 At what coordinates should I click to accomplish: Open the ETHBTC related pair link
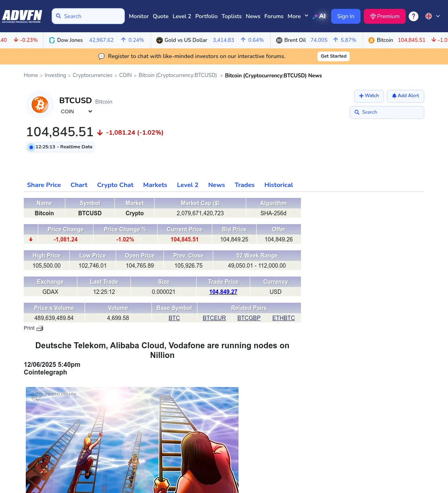click(284, 318)
